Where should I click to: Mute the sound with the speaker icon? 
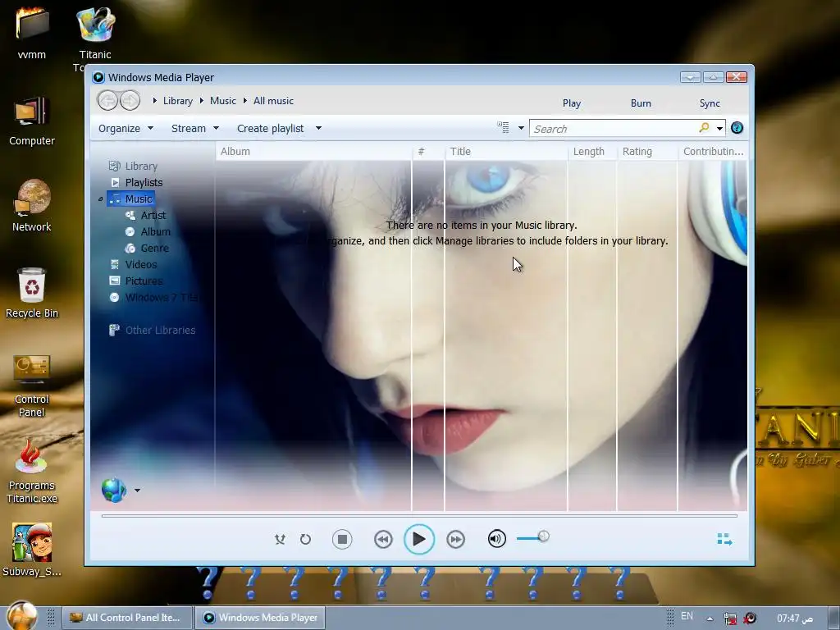click(x=496, y=538)
